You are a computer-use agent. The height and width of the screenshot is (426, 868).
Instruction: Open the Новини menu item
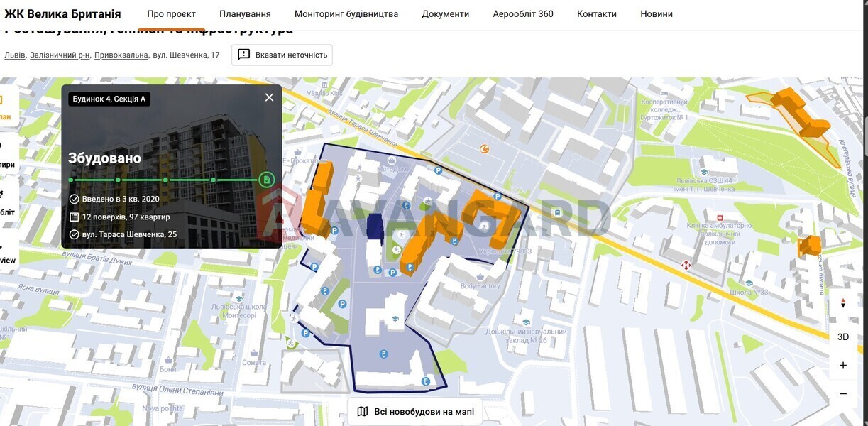tap(656, 14)
